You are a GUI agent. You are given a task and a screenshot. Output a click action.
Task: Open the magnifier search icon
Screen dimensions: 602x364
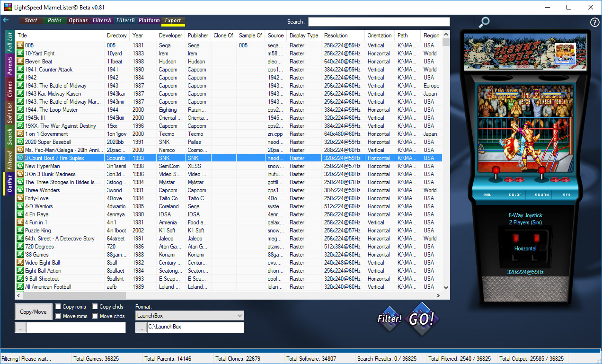point(484,22)
